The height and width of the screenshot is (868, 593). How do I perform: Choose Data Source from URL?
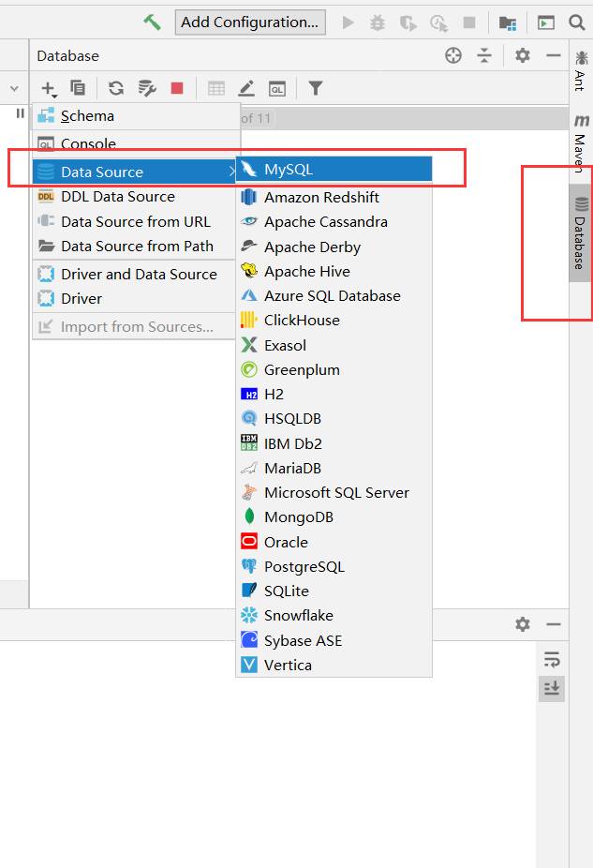click(135, 221)
